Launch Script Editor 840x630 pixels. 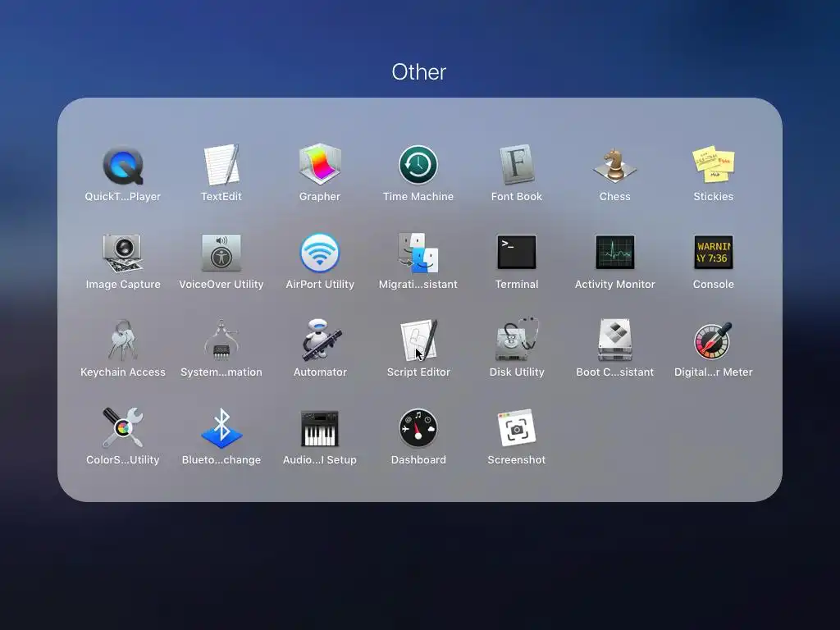coord(418,340)
